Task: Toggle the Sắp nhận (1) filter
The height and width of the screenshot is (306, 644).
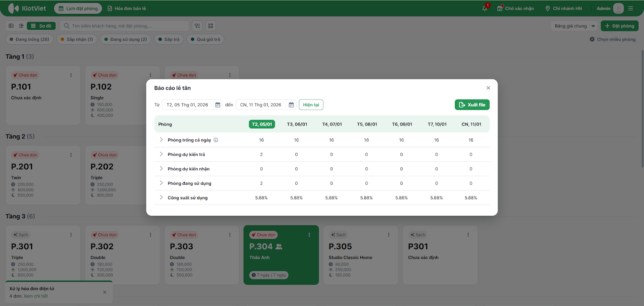Action: click(77, 39)
